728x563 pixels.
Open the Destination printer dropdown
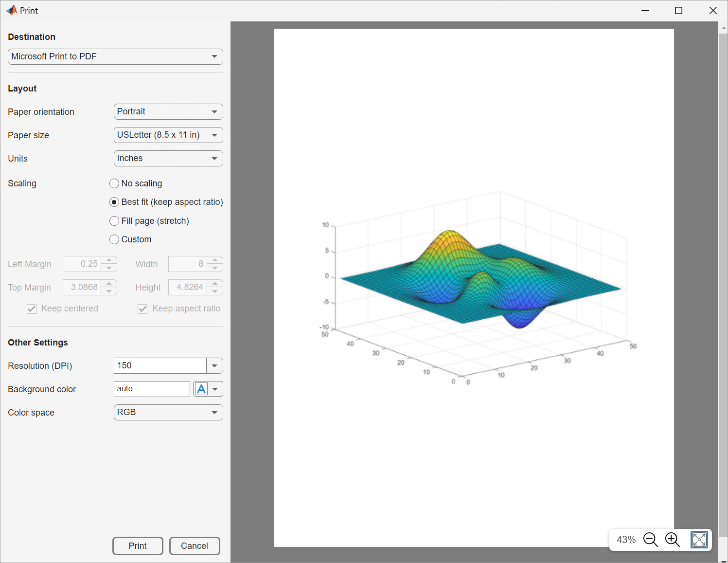click(115, 56)
